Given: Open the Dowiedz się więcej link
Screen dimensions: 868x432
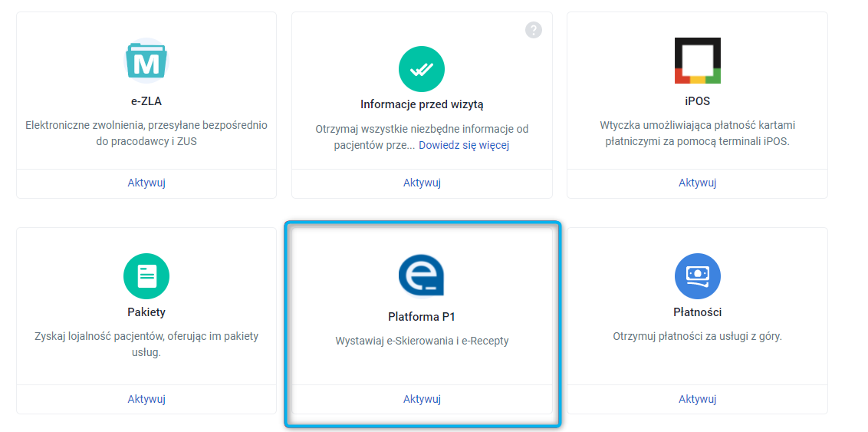Looking at the screenshot, I should tap(464, 145).
